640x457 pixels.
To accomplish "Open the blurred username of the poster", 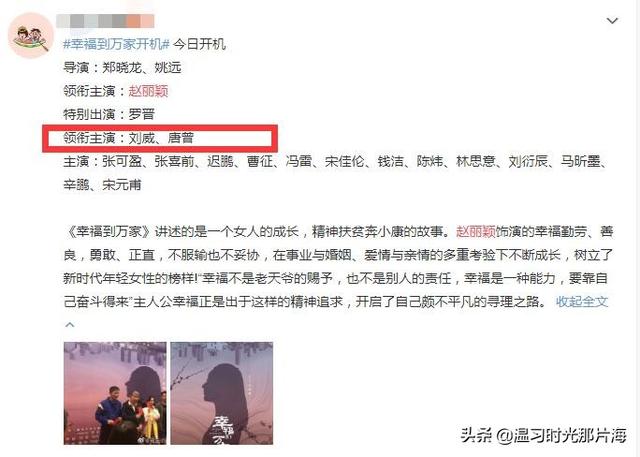I will coord(105,21).
